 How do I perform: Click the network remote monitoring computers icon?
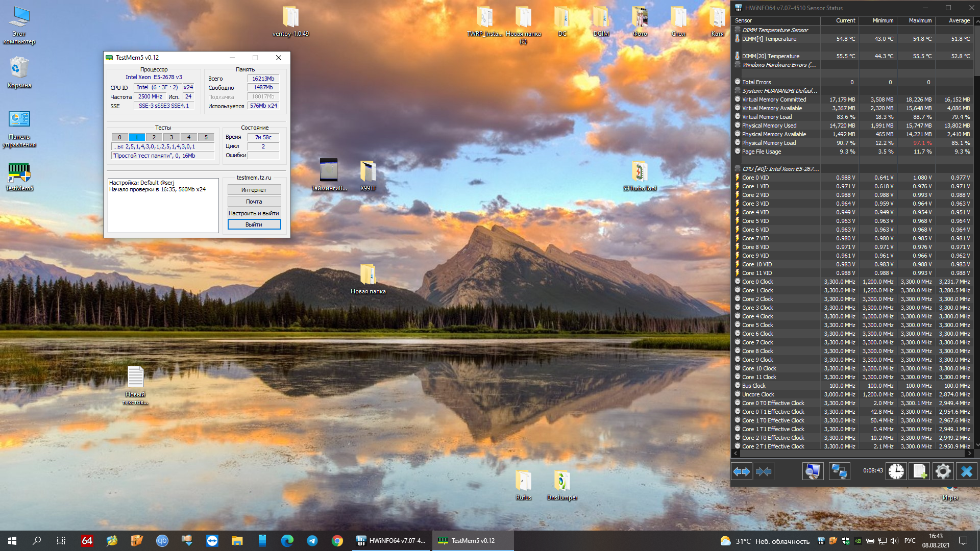pyautogui.click(x=839, y=471)
